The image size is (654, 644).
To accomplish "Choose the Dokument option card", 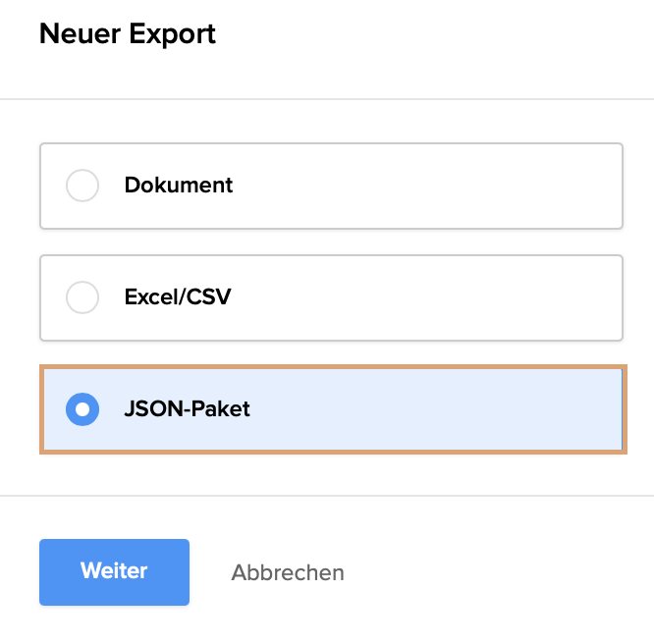I will tap(331, 186).
